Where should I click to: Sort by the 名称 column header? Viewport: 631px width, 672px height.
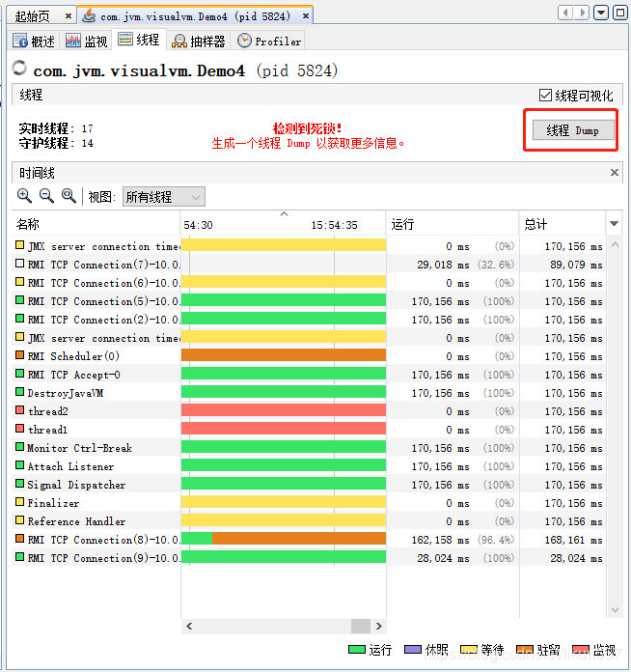tap(96, 224)
